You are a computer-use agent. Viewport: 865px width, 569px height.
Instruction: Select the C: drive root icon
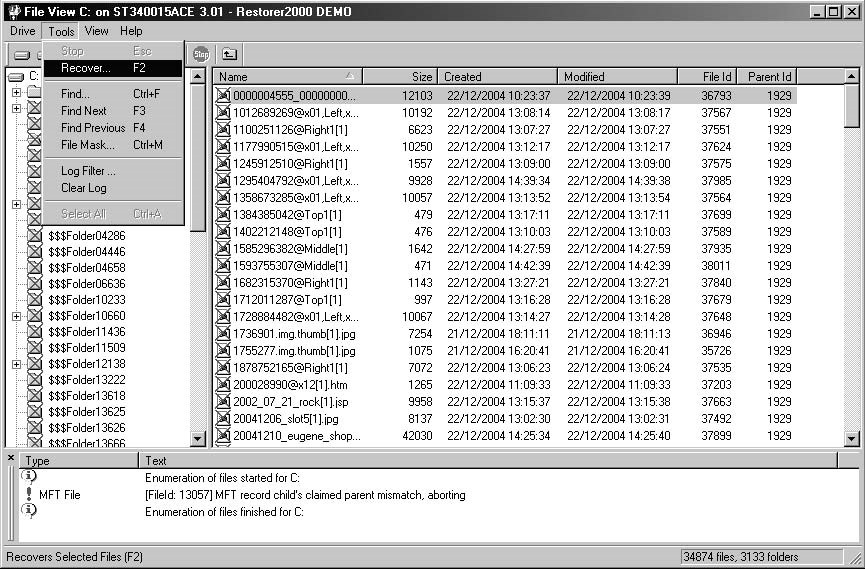(x=16, y=77)
